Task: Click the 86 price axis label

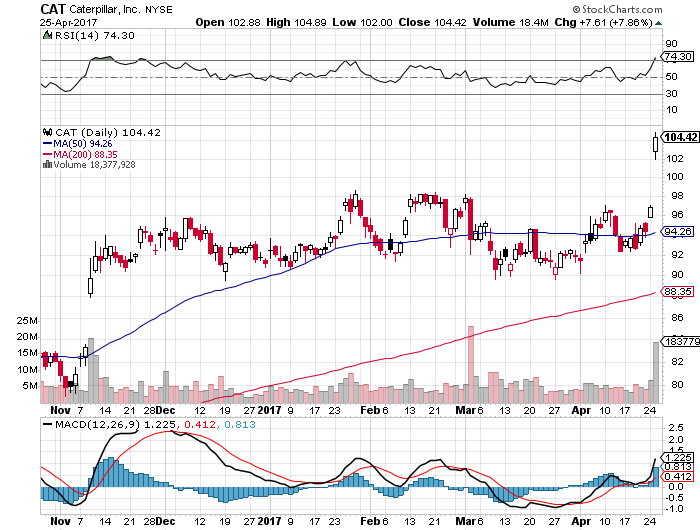Action: (677, 317)
